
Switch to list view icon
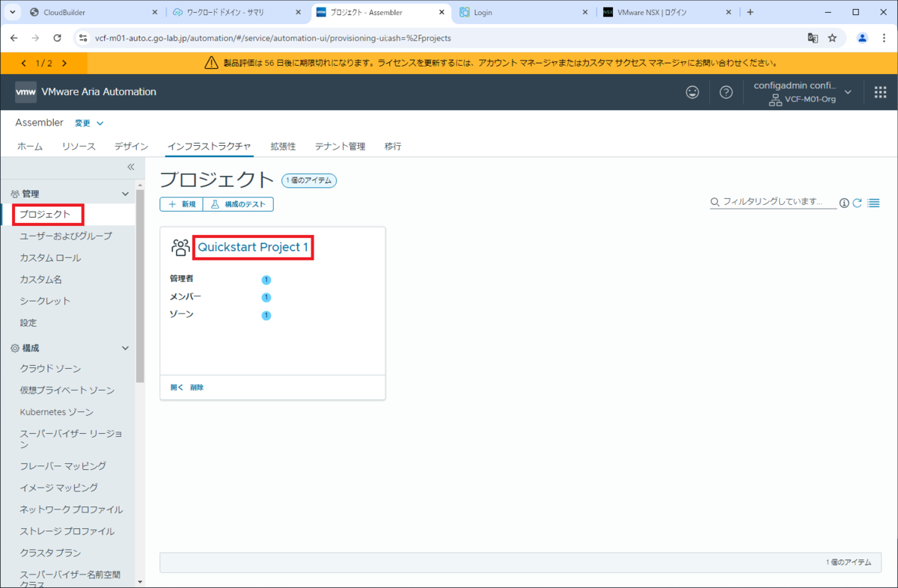(873, 203)
